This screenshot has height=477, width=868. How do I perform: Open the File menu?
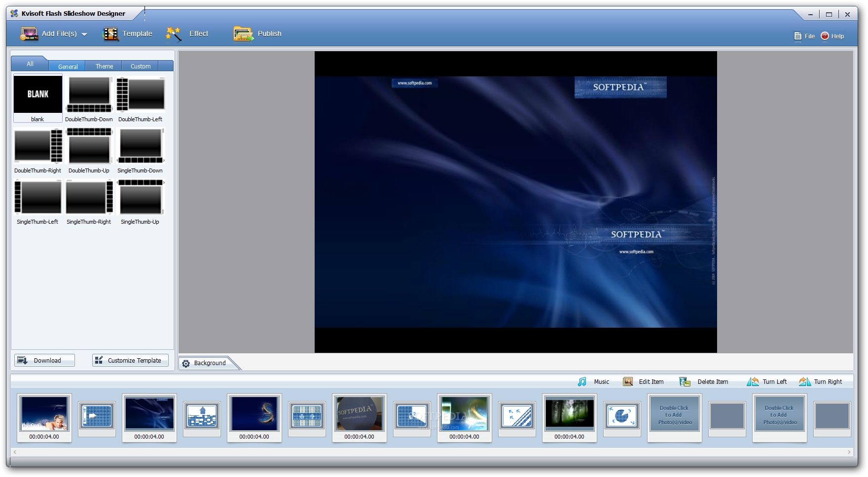click(x=804, y=36)
